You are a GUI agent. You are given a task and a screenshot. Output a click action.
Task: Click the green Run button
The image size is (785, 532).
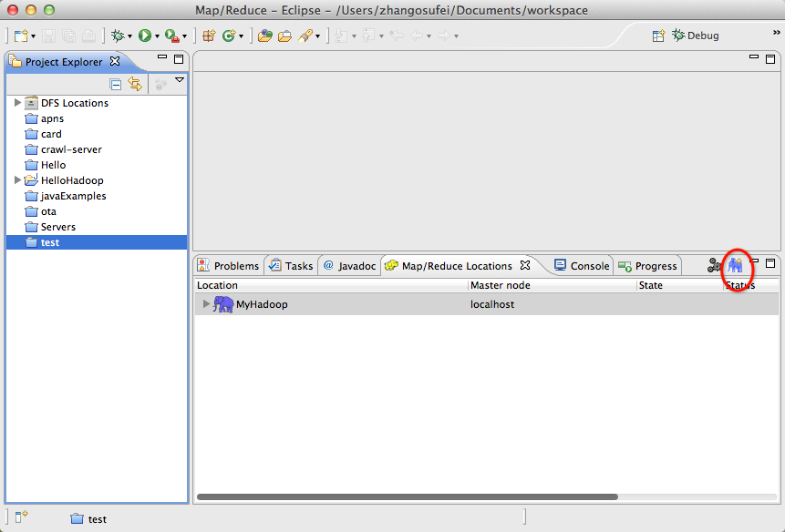tap(145, 36)
